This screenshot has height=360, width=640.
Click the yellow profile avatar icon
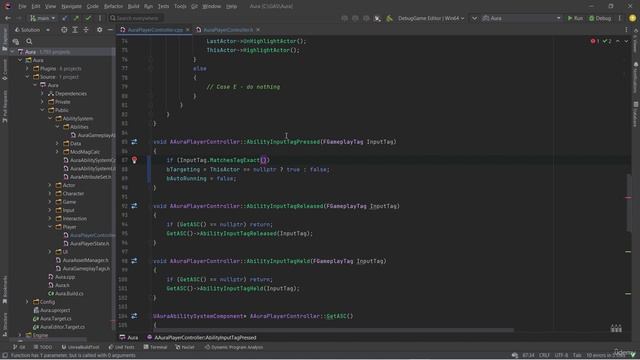632,18
